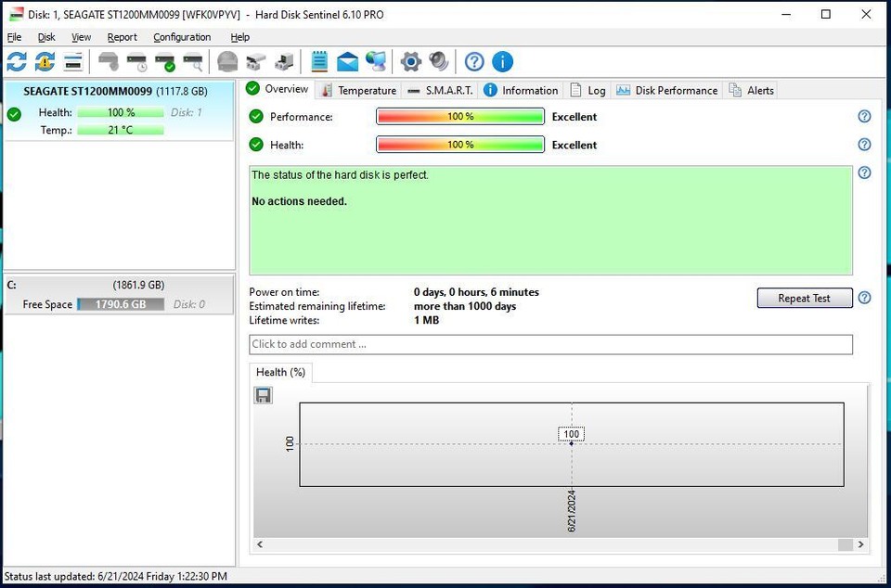Select the SEAGATE ST1200MM0099 disk entry
The width and height of the screenshot is (891, 588).
tap(115, 92)
